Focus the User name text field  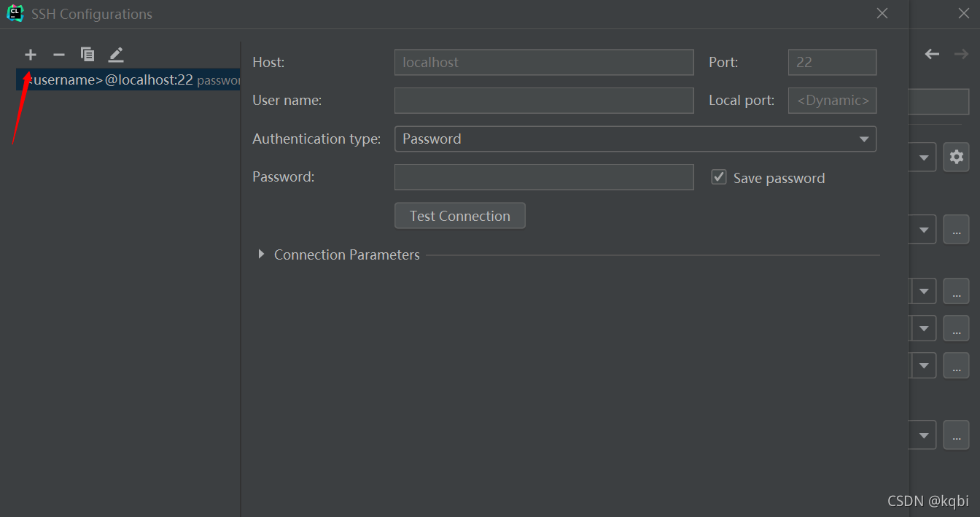(543, 101)
